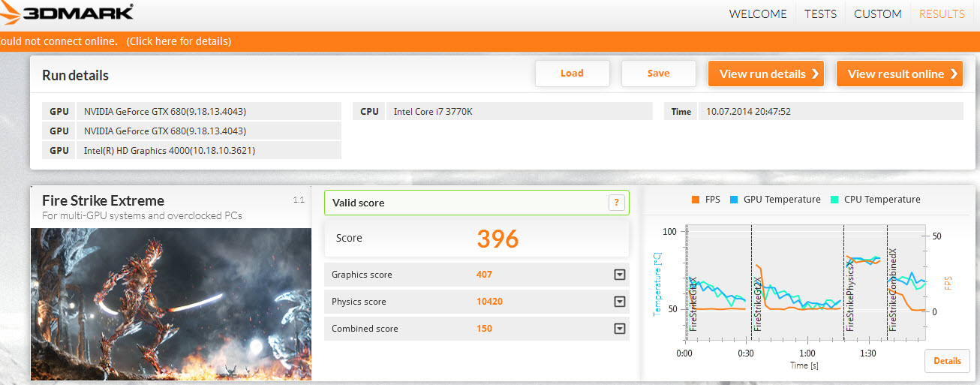Click the FireStrikeGt1X chart marker label
Image resolution: width=980 pixels, height=385 pixels.
tap(693, 304)
